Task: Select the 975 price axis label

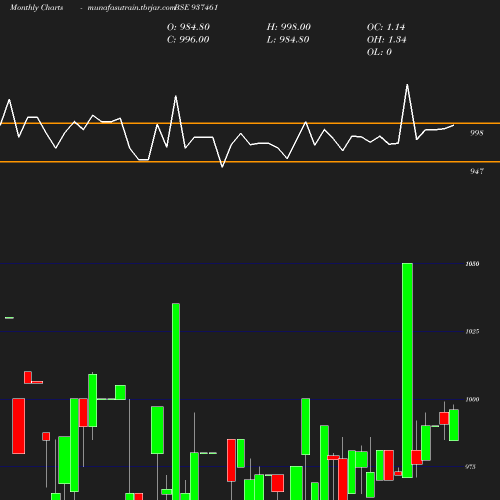Action: 470,467
